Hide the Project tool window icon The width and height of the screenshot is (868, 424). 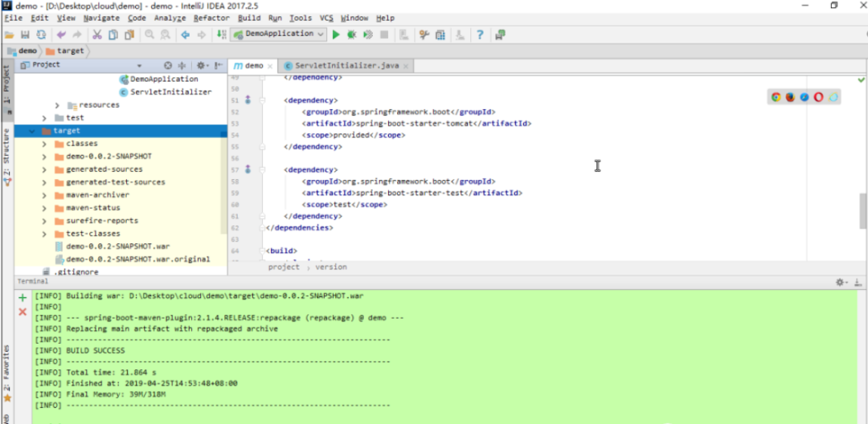tap(219, 65)
